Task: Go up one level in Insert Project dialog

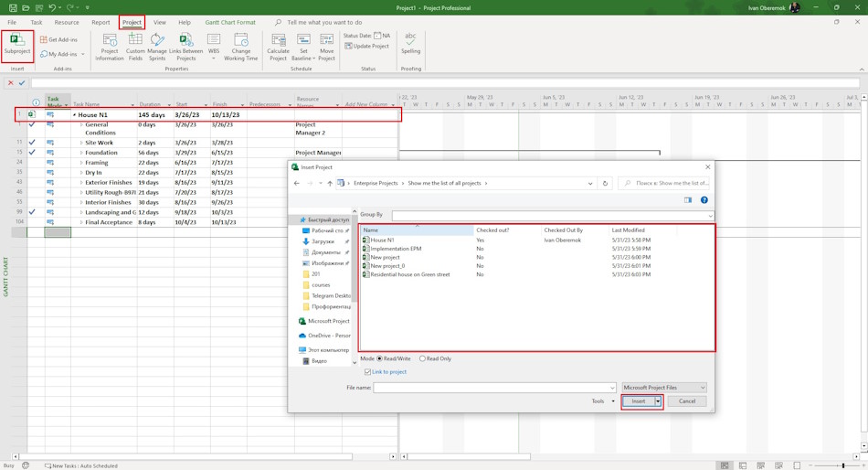Action: pos(329,184)
